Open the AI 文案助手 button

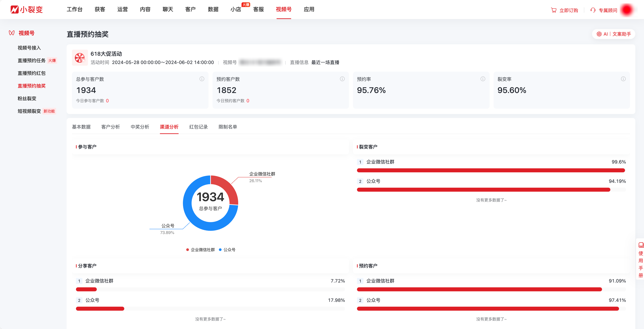click(614, 34)
